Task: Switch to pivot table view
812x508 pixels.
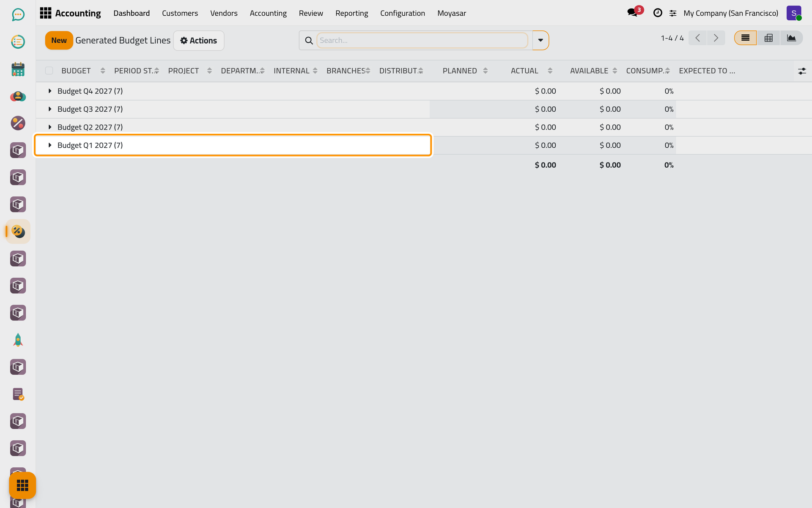Action: point(768,38)
